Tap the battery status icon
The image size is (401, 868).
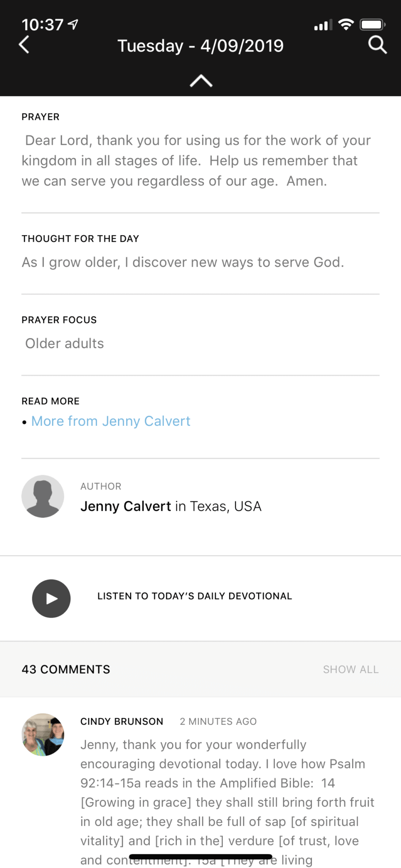[372, 25]
